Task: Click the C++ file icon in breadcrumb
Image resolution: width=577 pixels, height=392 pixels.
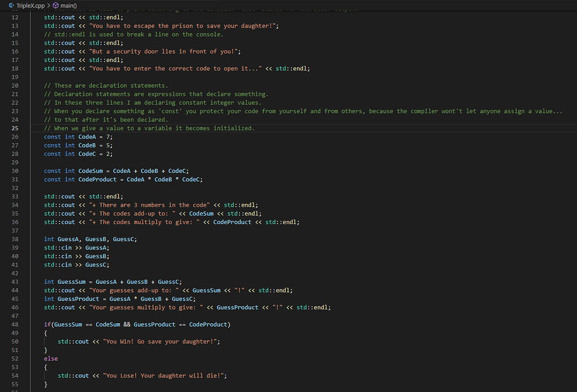Action: (11, 5)
